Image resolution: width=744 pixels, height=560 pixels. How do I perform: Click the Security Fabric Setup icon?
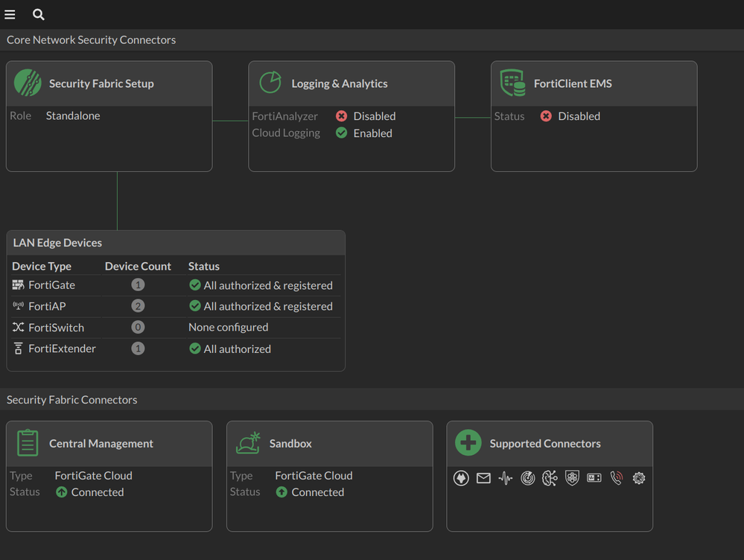[x=28, y=83]
